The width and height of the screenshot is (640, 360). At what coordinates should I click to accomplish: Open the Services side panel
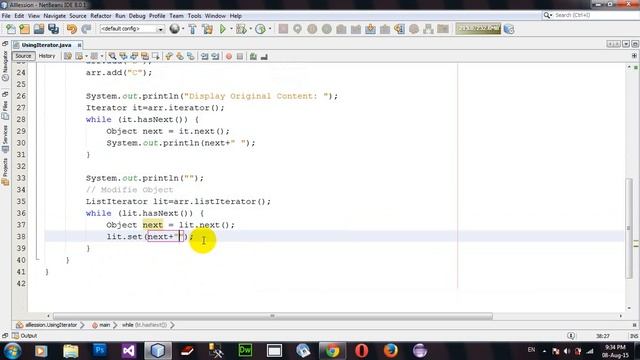[x=5, y=139]
